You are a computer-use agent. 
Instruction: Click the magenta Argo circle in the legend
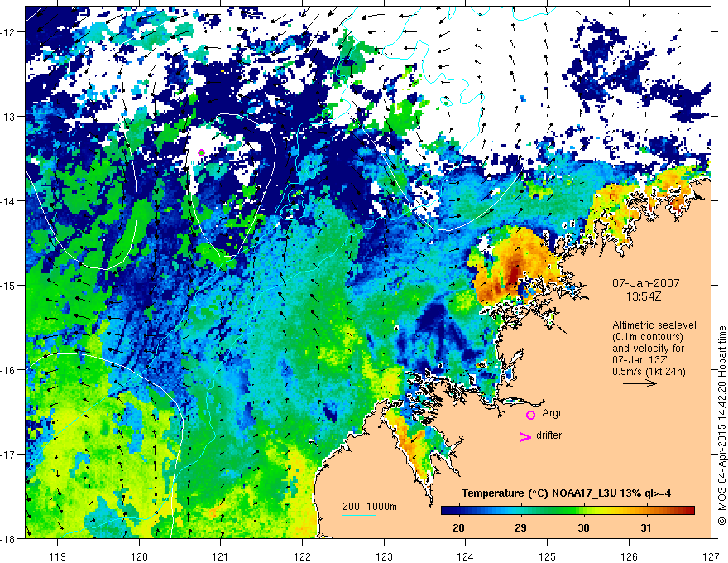[530, 415]
